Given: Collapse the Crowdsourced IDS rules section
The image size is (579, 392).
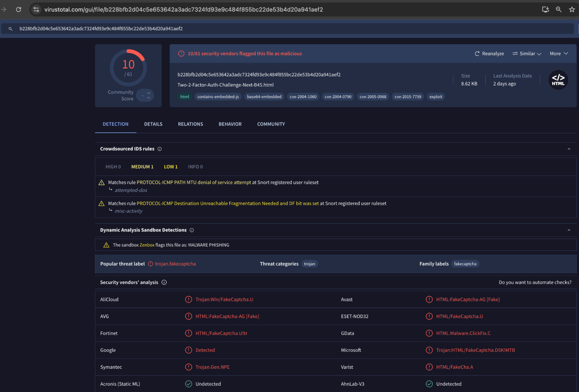Looking at the screenshot, I should tap(569, 149).
